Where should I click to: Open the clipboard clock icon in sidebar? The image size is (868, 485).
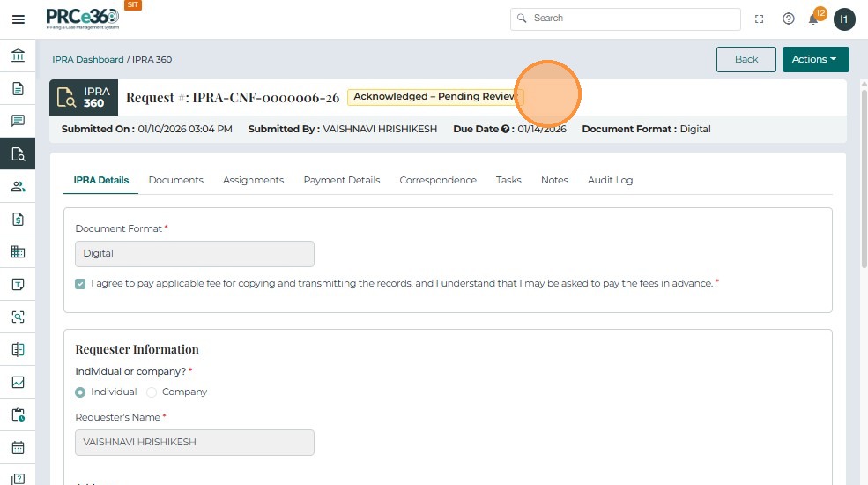click(18, 414)
